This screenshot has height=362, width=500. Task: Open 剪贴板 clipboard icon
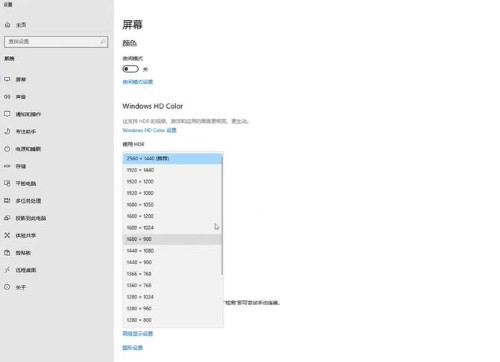coord(7,253)
